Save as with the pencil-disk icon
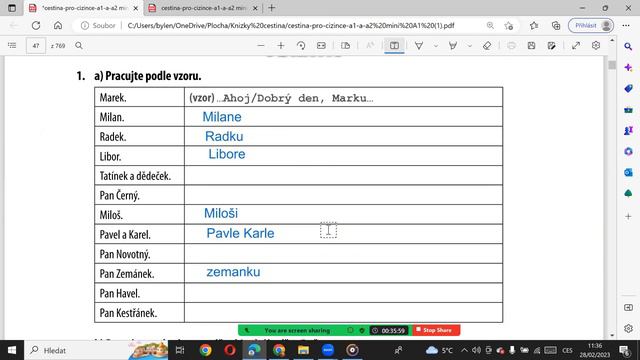The height and width of the screenshot is (360, 640). click(x=551, y=45)
